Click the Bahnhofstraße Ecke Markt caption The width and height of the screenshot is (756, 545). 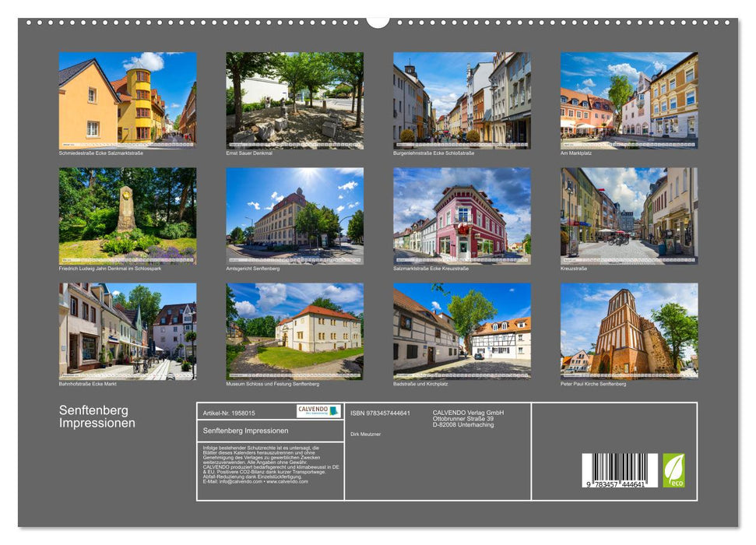pyautogui.click(x=87, y=383)
